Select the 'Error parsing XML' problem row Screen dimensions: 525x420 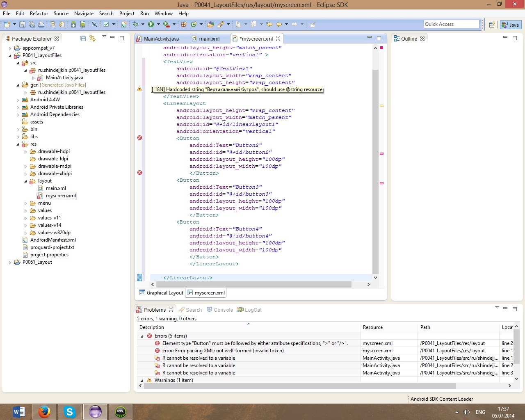tap(325, 351)
